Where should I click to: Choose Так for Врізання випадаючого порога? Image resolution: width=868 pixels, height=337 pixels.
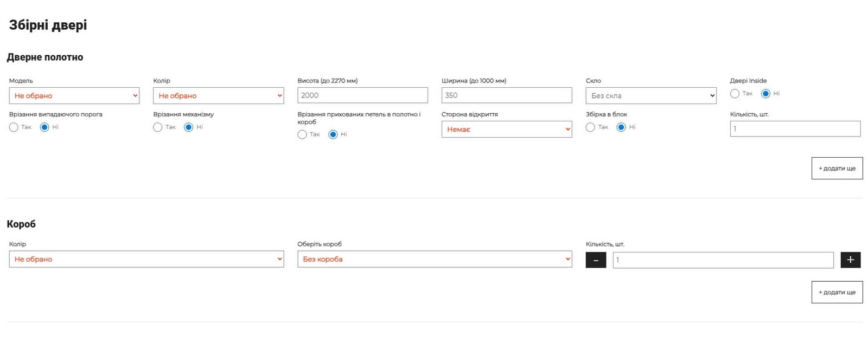click(x=14, y=127)
